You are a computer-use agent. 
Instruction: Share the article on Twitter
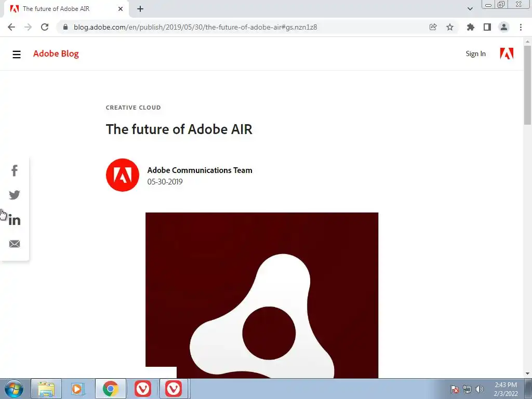tap(14, 195)
